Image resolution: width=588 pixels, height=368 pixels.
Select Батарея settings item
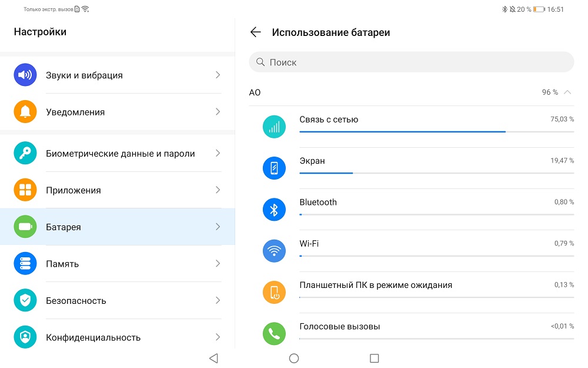tap(118, 227)
